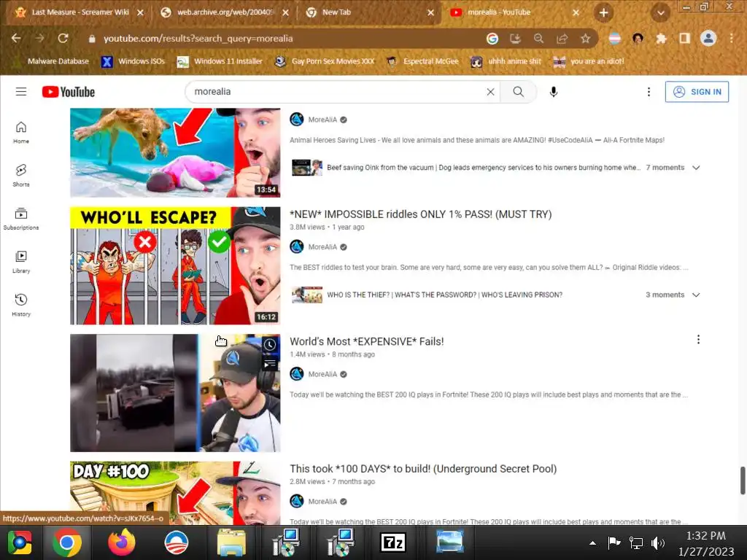Viewport: 747px width, 560px height.
Task: Open the zoom magnifier icon in the address bar
Action: coord(538,39)
